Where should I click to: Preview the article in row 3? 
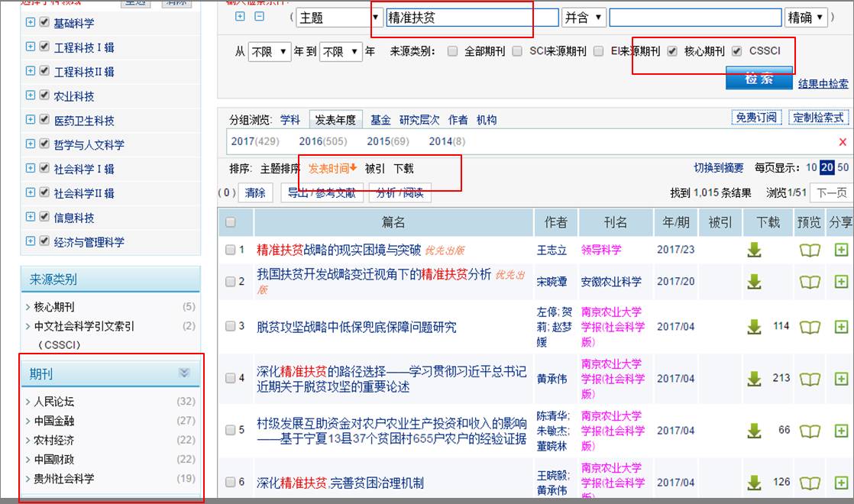[810, 327]
